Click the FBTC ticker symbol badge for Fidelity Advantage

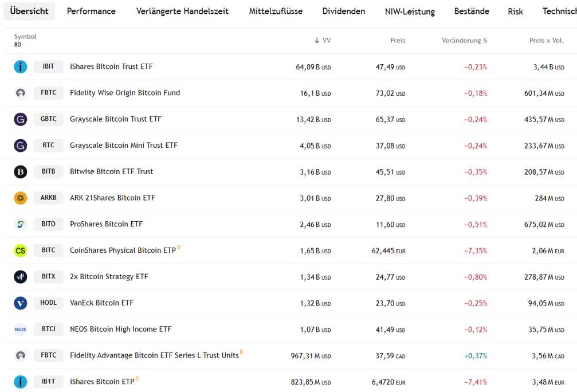coord(49,355)
